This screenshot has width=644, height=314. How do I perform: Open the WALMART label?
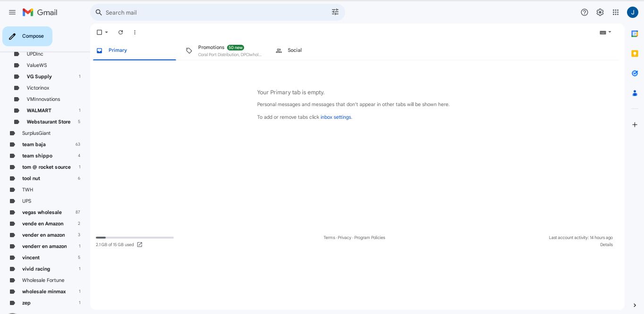(x=39, y=110)
